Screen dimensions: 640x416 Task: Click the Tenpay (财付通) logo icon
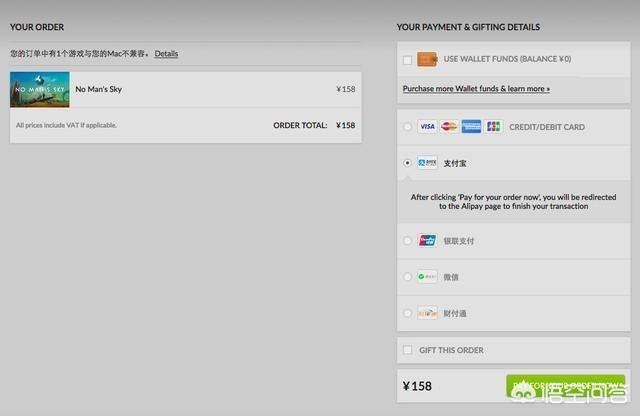(427, 313)
